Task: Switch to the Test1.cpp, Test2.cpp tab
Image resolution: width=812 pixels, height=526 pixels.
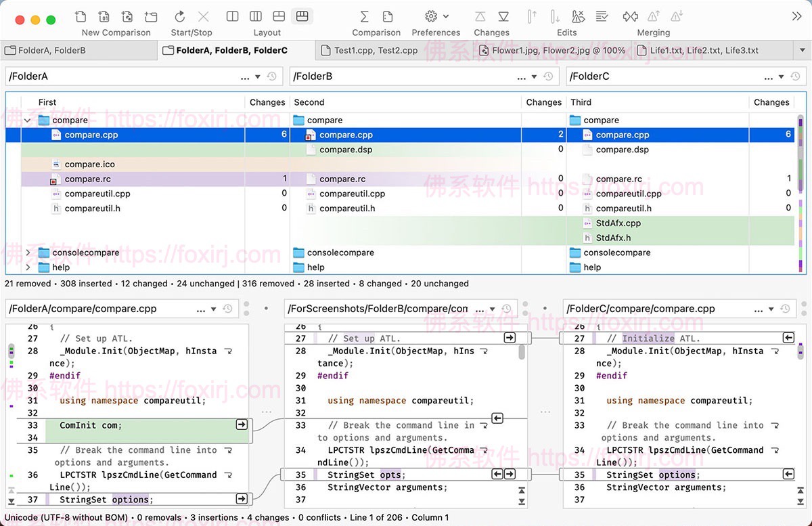Action: point(369,49)
